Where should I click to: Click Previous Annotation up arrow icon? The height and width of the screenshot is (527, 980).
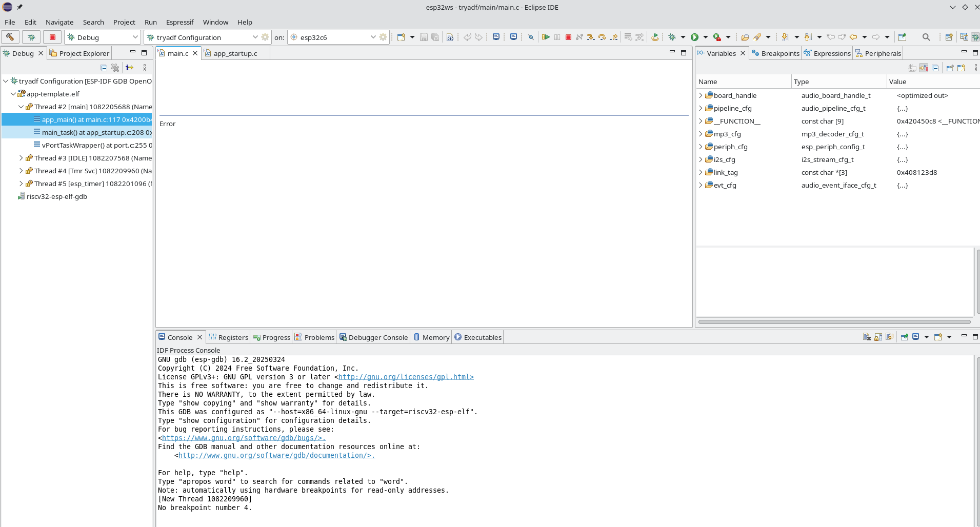[808, 37]
